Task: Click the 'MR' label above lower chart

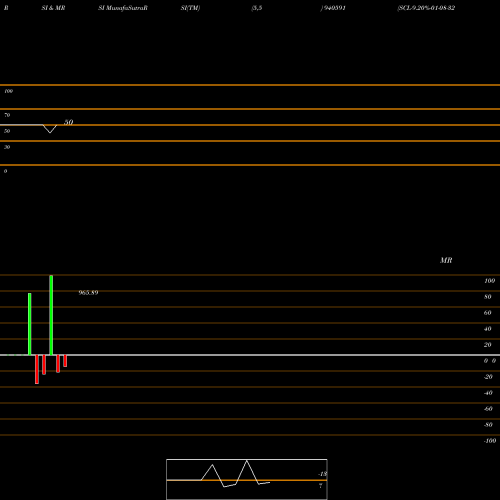Action: [446, 260]
